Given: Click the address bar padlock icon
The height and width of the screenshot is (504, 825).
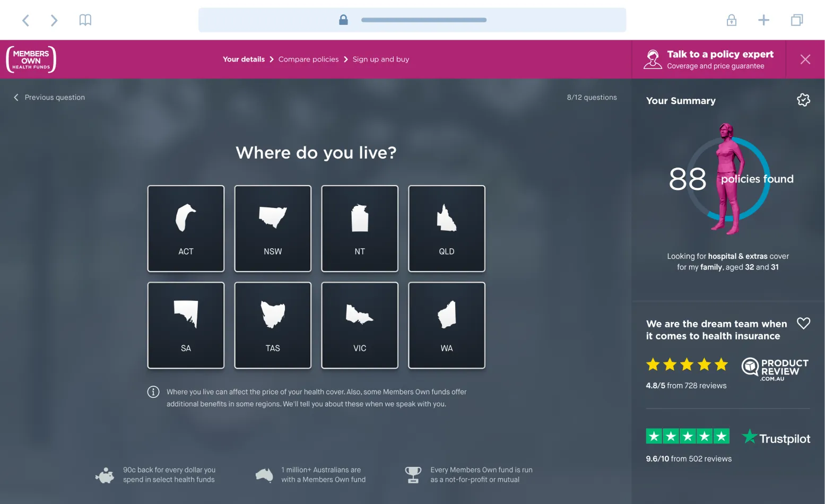Looking at the screenshot, I should (x=343, y=20).
